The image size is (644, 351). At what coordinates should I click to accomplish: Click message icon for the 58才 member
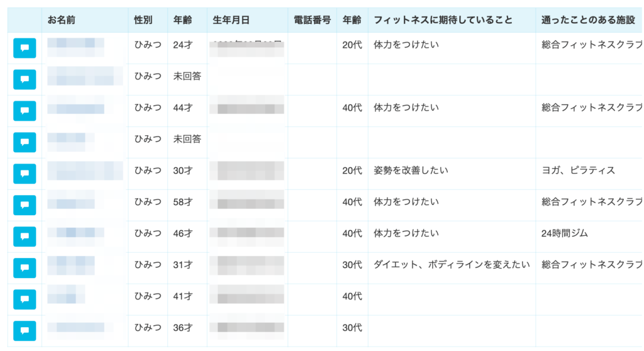tap(25, 205)
